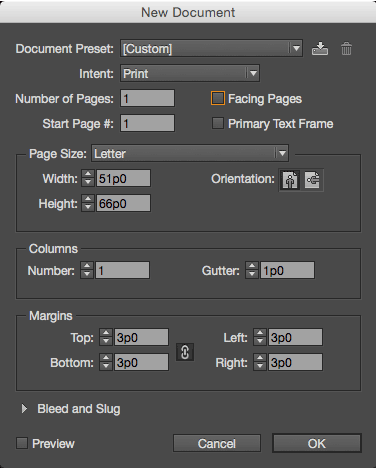
Task: Click the Delete Preset trash icon
Action: point(346,49)
